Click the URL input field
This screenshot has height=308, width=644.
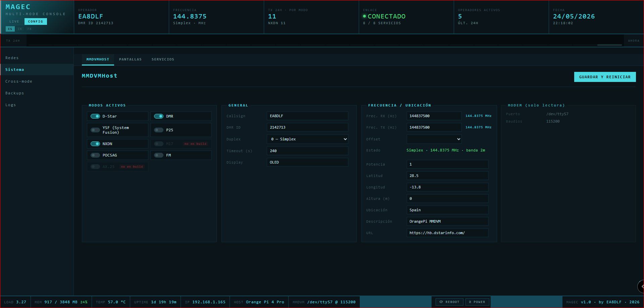coord(447,233)
